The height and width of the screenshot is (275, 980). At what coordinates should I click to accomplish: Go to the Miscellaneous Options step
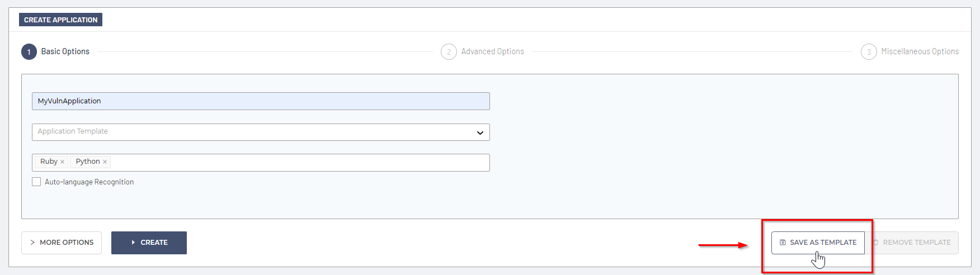(x=920, y=51)
